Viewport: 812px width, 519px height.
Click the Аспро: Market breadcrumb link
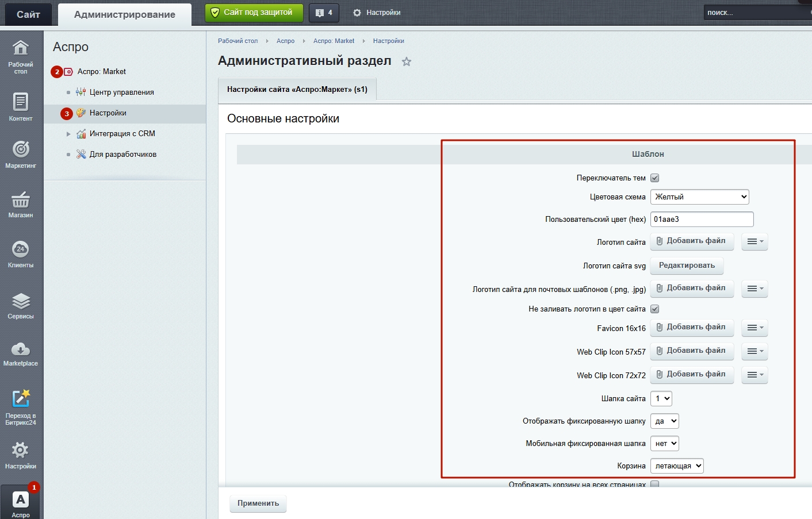pos(334,41)
